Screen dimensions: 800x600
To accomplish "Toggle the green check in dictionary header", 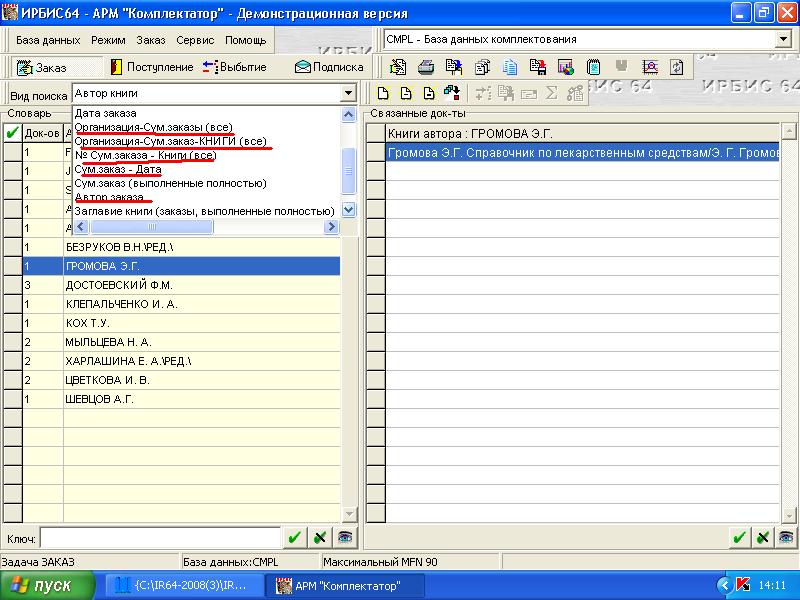I will tap(12, 132).
